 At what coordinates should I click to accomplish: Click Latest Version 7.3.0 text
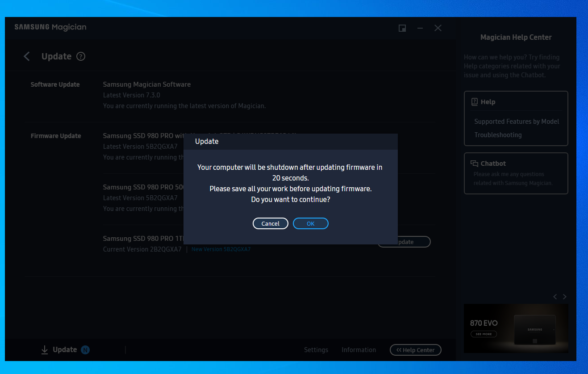132,95
